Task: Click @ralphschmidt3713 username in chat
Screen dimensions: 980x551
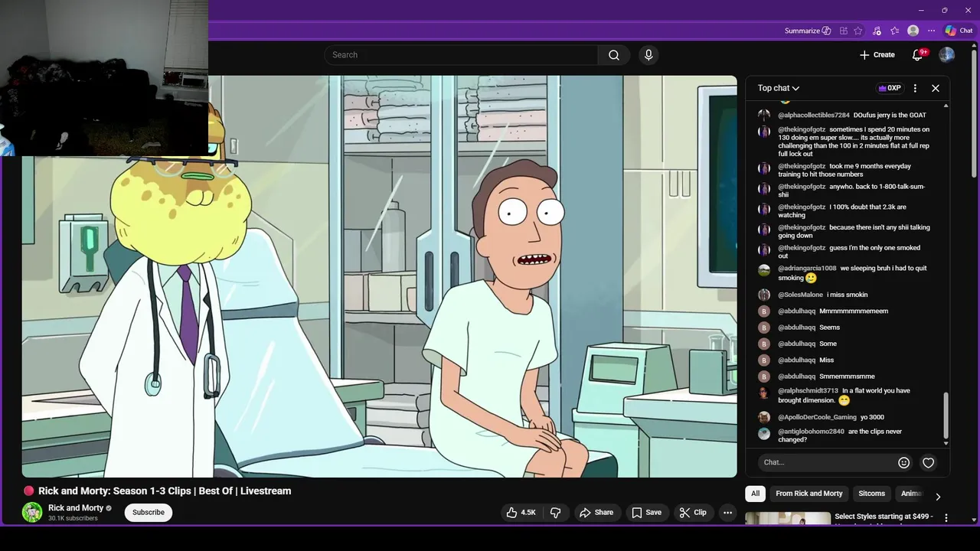Action: (808, 391)
